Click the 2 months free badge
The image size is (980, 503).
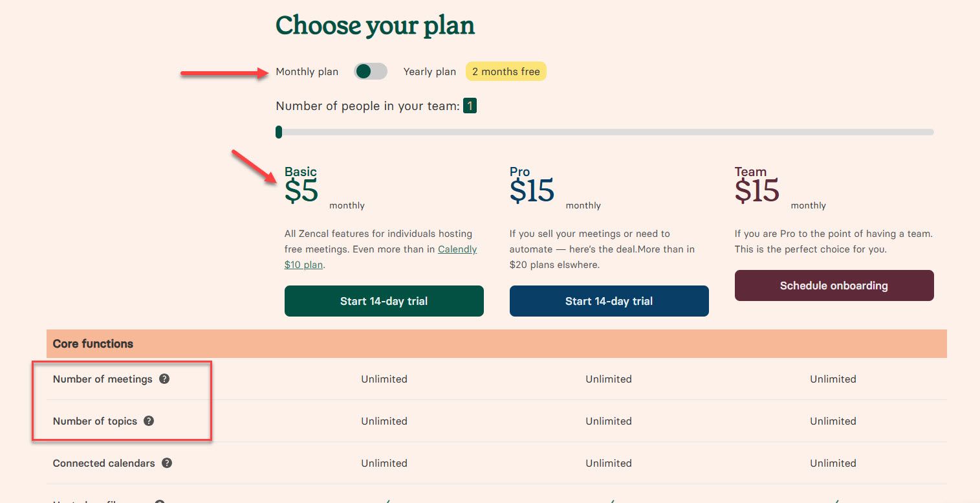(506, 71)
